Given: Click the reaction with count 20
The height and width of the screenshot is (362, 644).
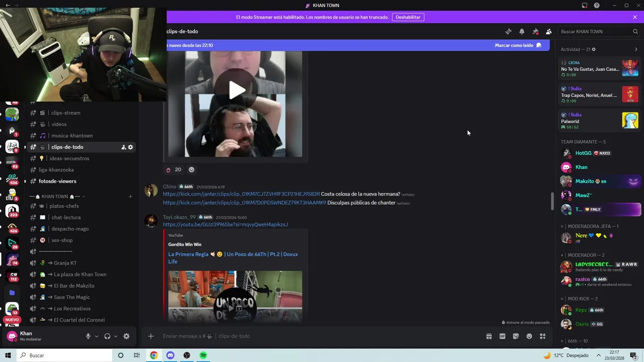Looking at the screenshot, I should pos(174,169).
